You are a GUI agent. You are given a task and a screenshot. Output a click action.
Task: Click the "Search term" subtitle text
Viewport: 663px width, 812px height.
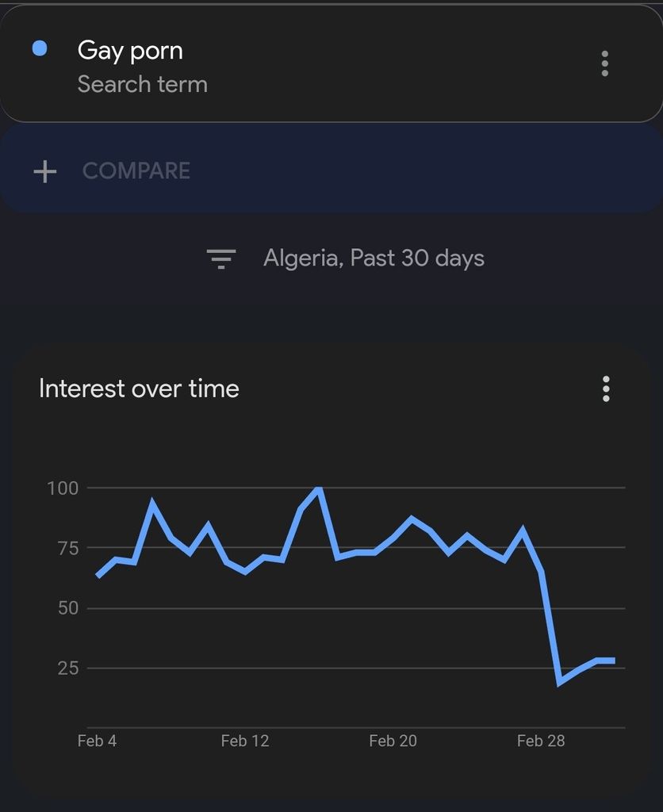(143, 85)
